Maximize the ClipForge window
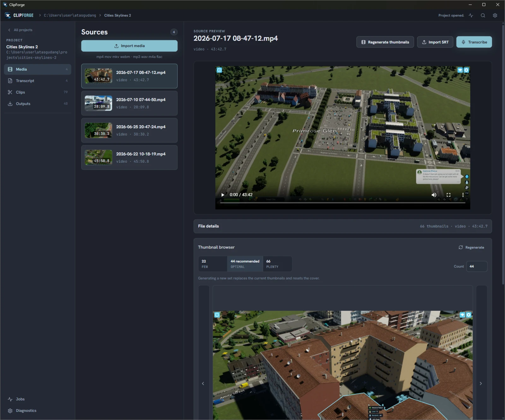Screen dimensions: 505x420 click(484, 5)
